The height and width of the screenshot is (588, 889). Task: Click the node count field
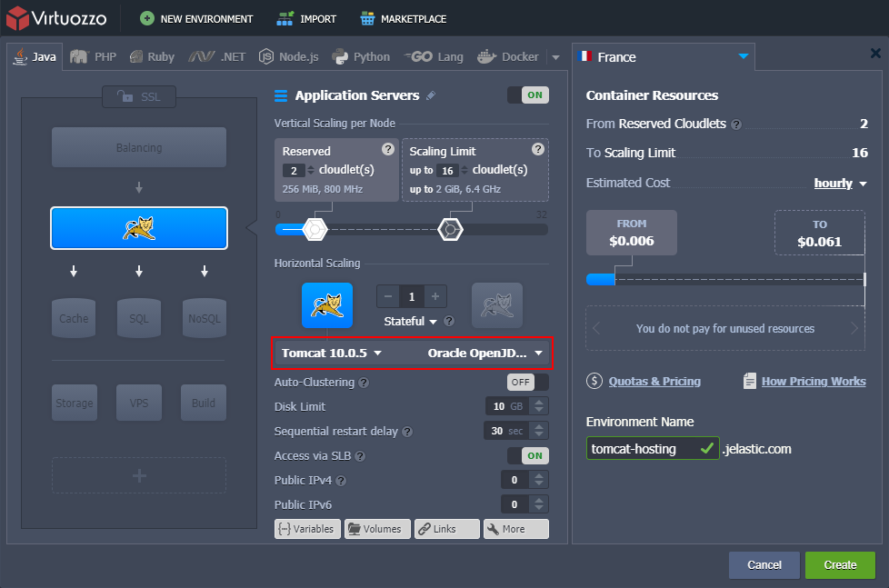(x=412, y=296)
